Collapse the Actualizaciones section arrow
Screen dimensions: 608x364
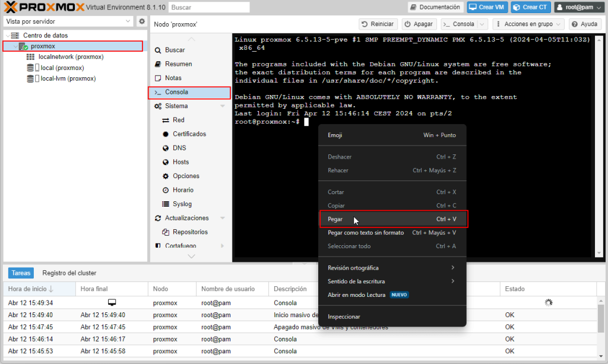[x=223, y=218]
